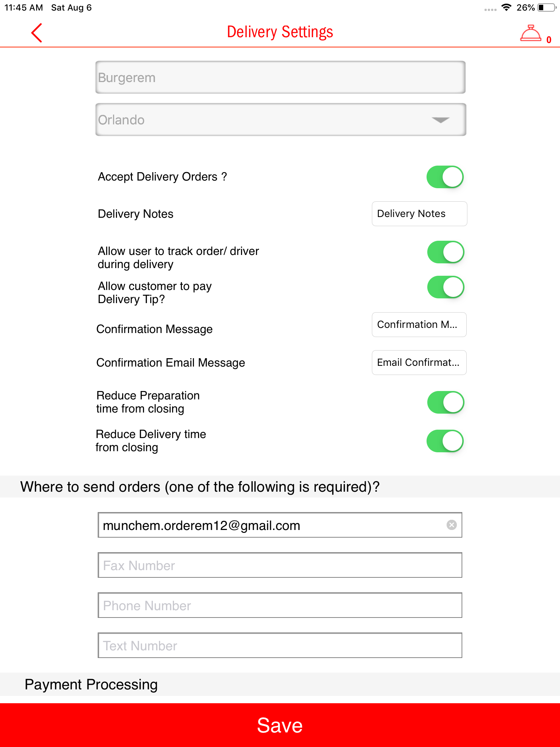
Task: Select the Text Number input field
Action: tap(280, 646)
